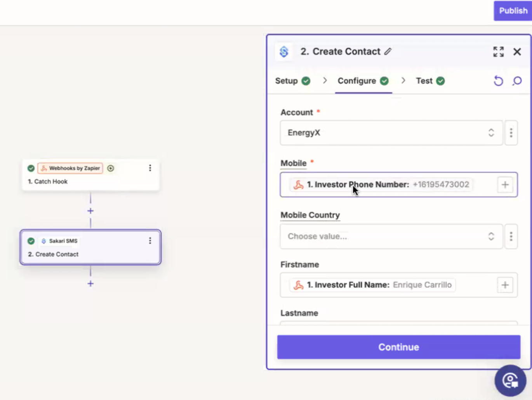This screenshot has width=532, height=400.
Task: Click the refresh fields icon
Action: point(499,81)
